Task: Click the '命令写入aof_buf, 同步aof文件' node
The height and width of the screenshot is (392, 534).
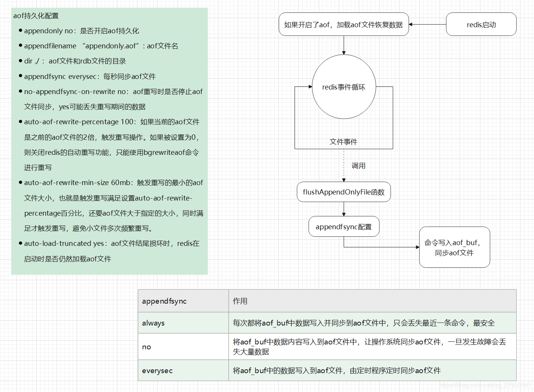Action: (454, 247)
